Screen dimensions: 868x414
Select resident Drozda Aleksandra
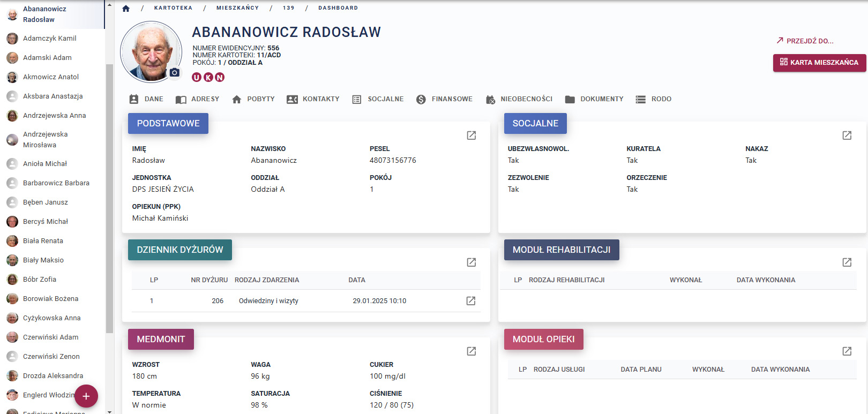[x=53, y=376]
